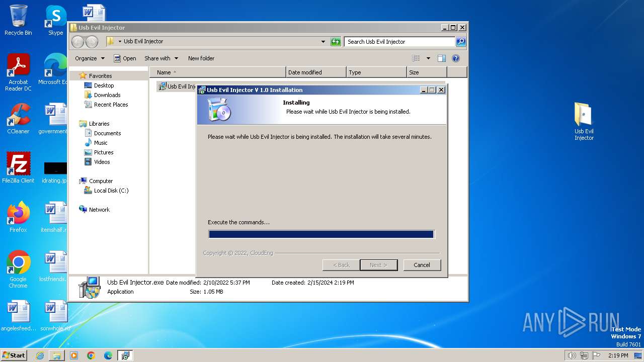The image size is (644, 362).
Task: Open the idrating.jpg desktop file
Action: click(x=54, y=172)
